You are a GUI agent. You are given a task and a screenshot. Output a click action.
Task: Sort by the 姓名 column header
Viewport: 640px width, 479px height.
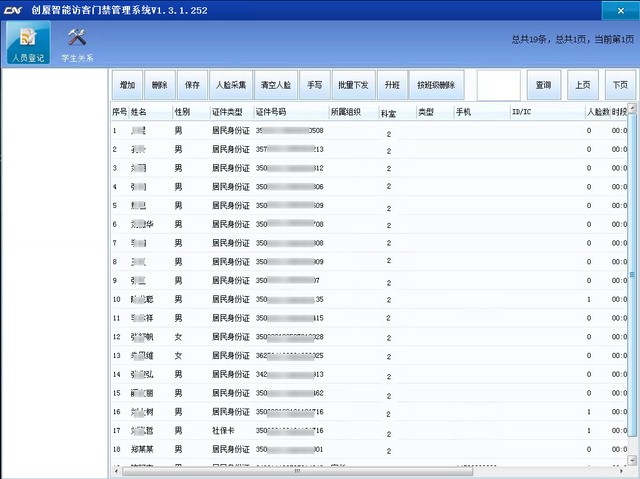[149, 112]
